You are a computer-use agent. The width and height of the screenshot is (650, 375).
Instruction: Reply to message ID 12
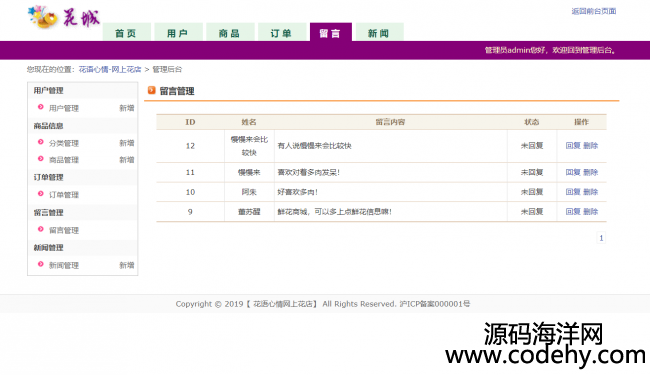coord(573,145)
